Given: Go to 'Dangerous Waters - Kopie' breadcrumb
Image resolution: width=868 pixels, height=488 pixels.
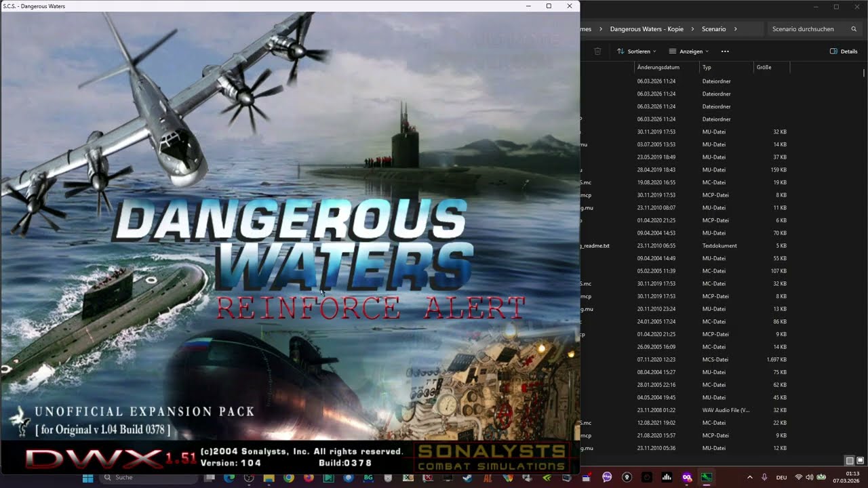Looking at the screenshot, I should 647,29.
